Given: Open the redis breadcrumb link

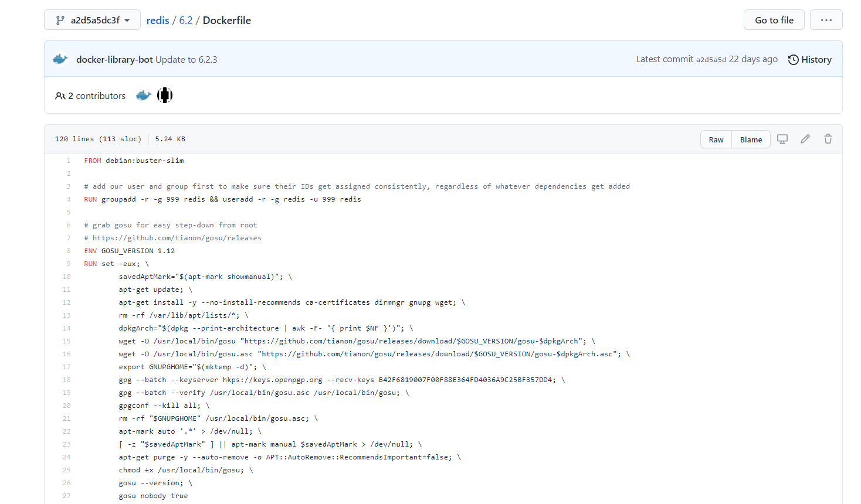Looking at the screenshot, I should (158, 21).
